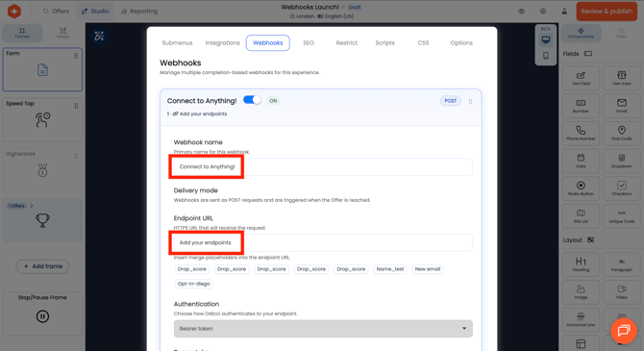Select the 1 Offers trophy frame
Viewport: 644px width, 351px height.
[42, 220]
